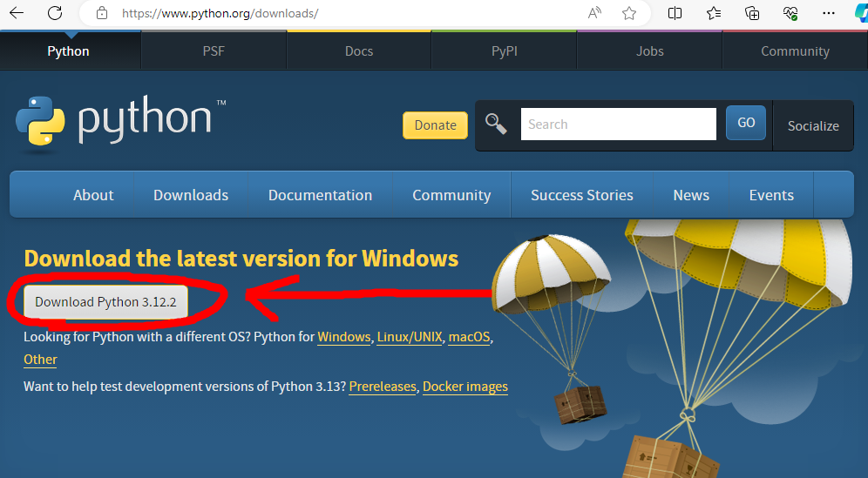Click the browser back arrow

pos(17,13)
